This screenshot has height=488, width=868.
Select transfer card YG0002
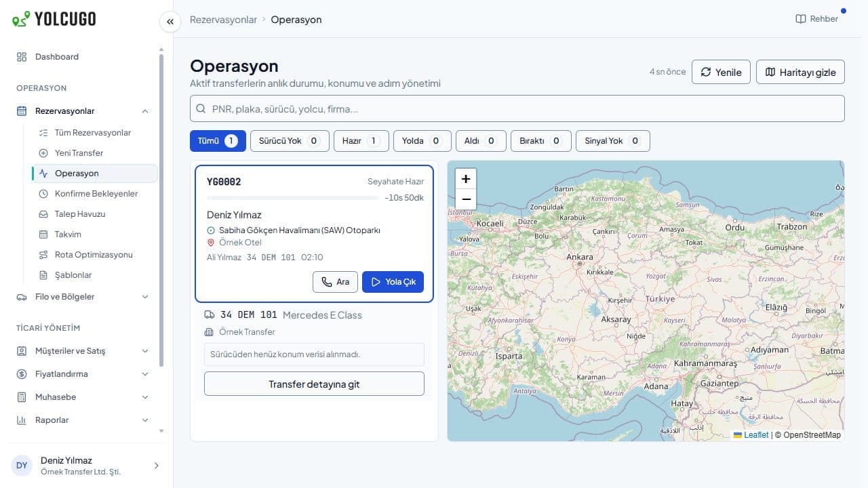point(314,233)
